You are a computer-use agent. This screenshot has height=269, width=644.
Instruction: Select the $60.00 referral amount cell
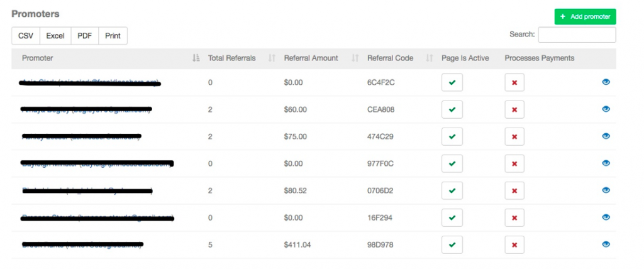coord(295,109)
